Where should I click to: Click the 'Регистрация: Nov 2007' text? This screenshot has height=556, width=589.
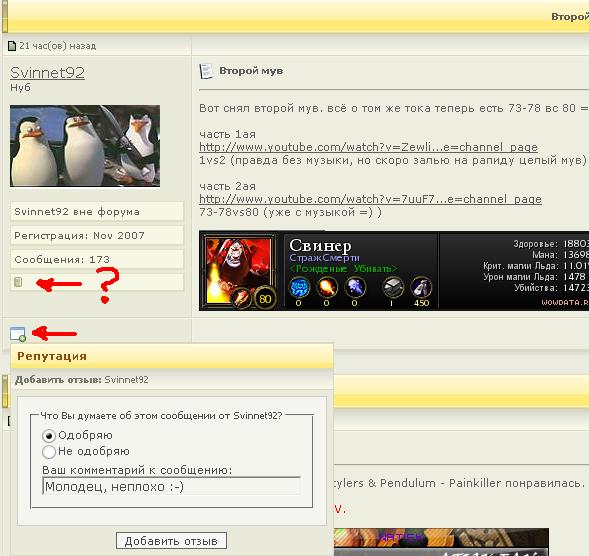(79, 236)
